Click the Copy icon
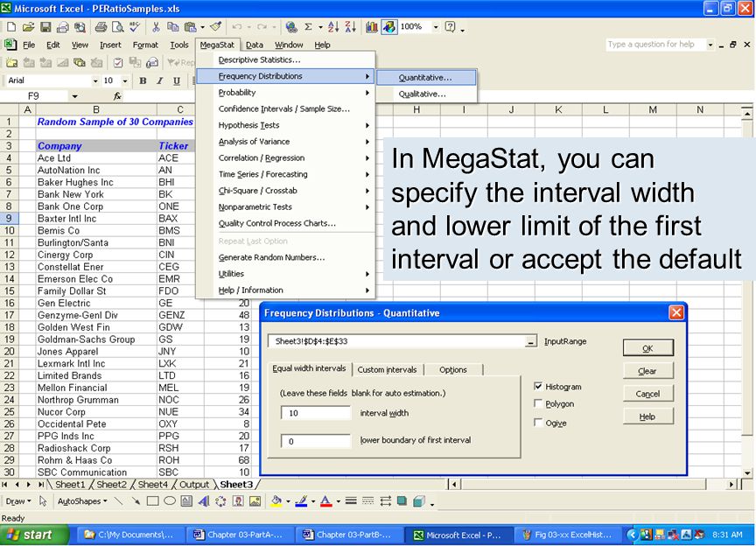 pyautogui.click(x=172, y=27)
